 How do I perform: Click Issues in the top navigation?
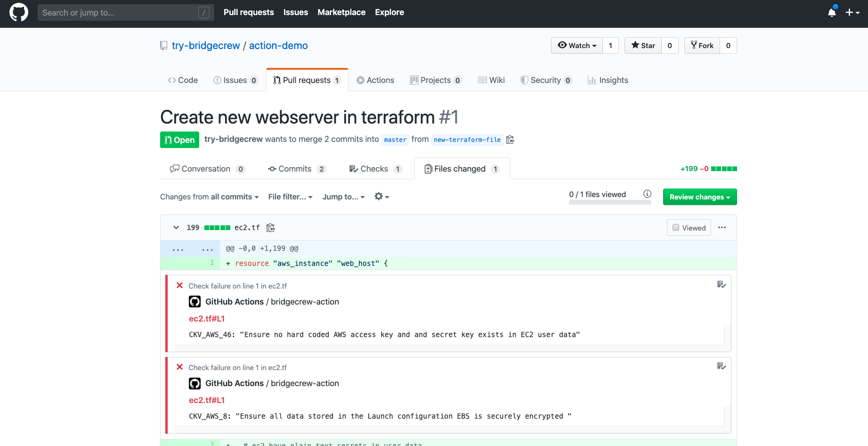(296, 12)
